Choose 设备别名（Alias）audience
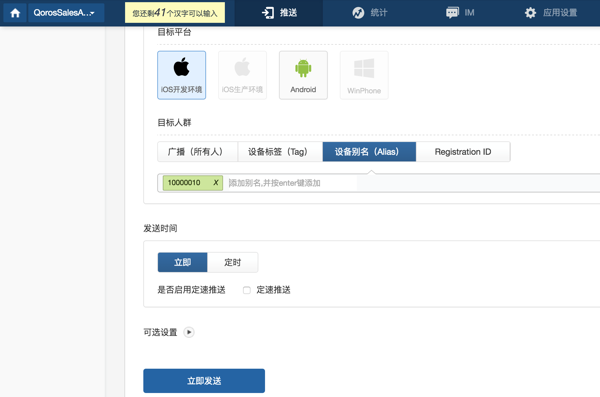The height and width of the screenshot is (397, 600). click(369, 152)
